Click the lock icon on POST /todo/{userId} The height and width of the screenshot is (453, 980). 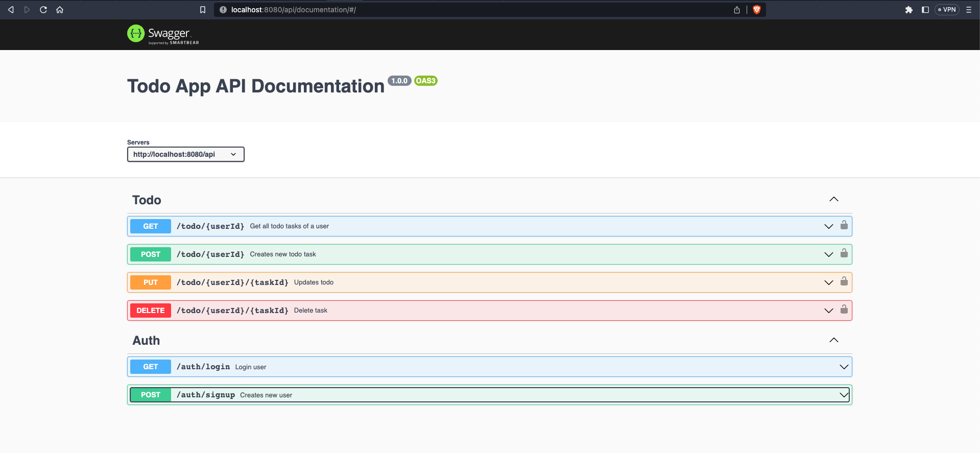844,253
